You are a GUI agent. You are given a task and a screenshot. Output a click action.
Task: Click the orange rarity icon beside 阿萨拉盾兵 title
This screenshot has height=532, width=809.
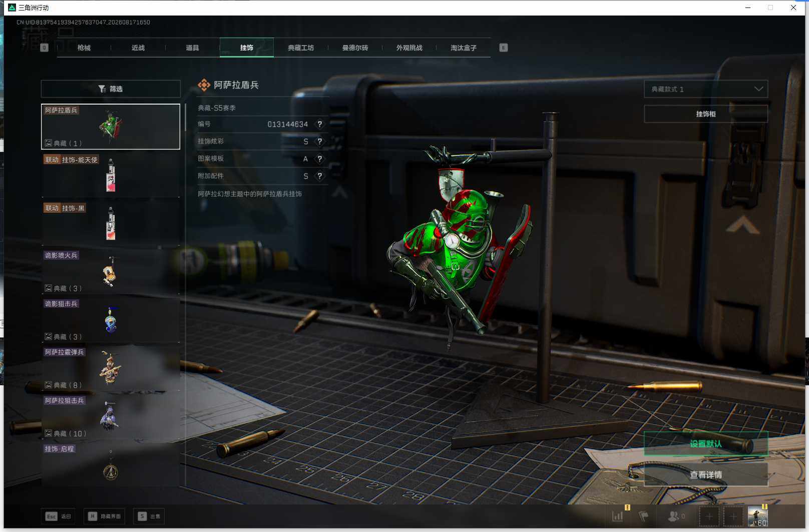(204, 85)
